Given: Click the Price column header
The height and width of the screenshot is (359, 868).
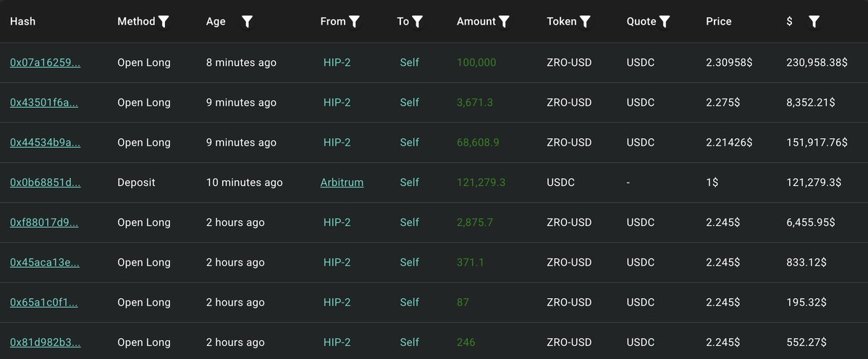Looking at the screenshot, I should pos(718,22).
